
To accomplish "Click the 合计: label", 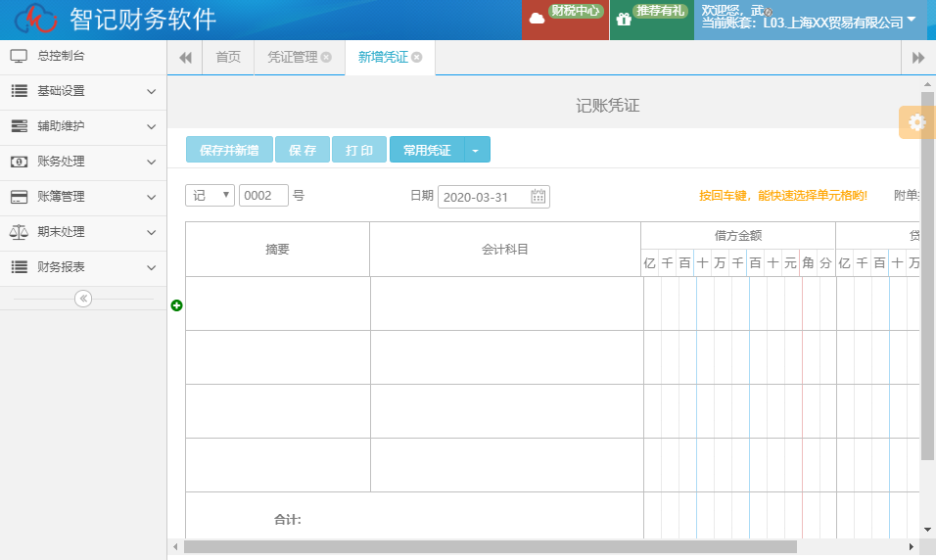I will (x=288, y=520).
